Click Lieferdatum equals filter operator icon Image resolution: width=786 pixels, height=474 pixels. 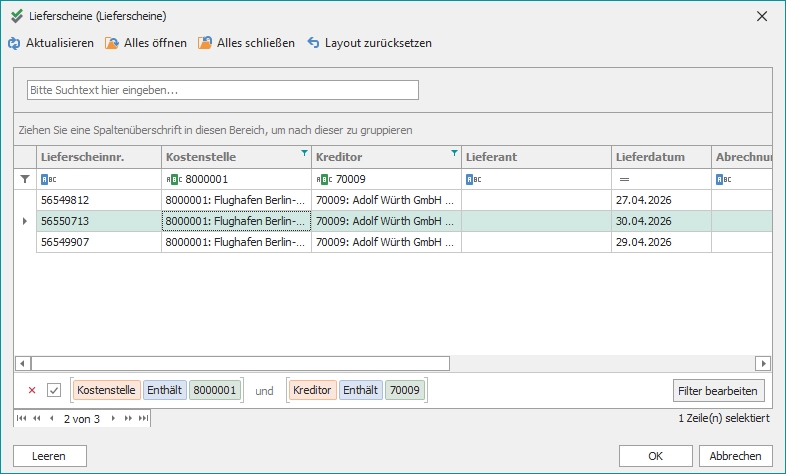[624, 179]
